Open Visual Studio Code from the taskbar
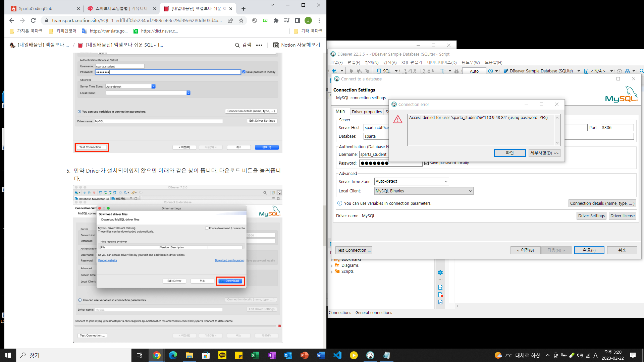 (337, 355)
